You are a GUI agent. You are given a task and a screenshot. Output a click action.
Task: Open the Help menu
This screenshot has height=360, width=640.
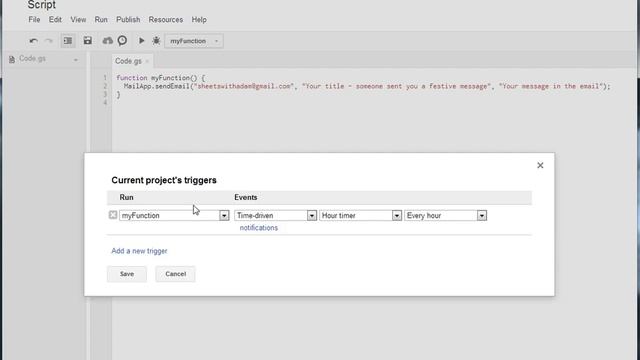(199, 20)
